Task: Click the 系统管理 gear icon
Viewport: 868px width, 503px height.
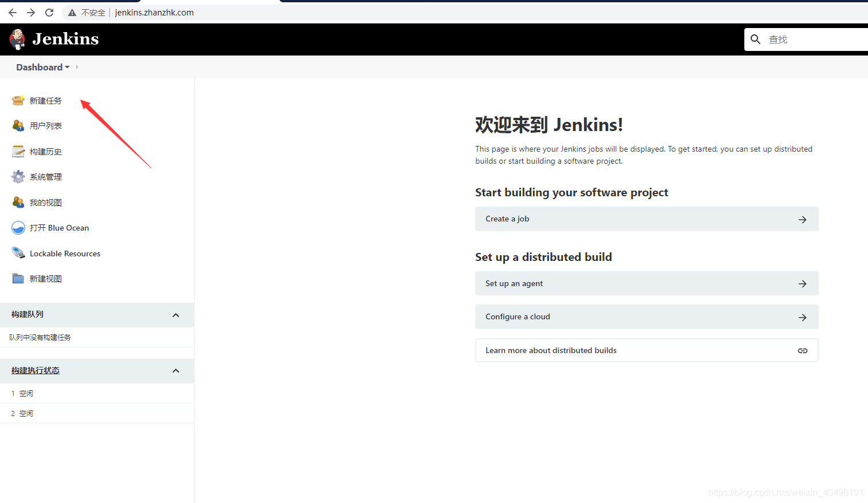Action: pos(18,177)
